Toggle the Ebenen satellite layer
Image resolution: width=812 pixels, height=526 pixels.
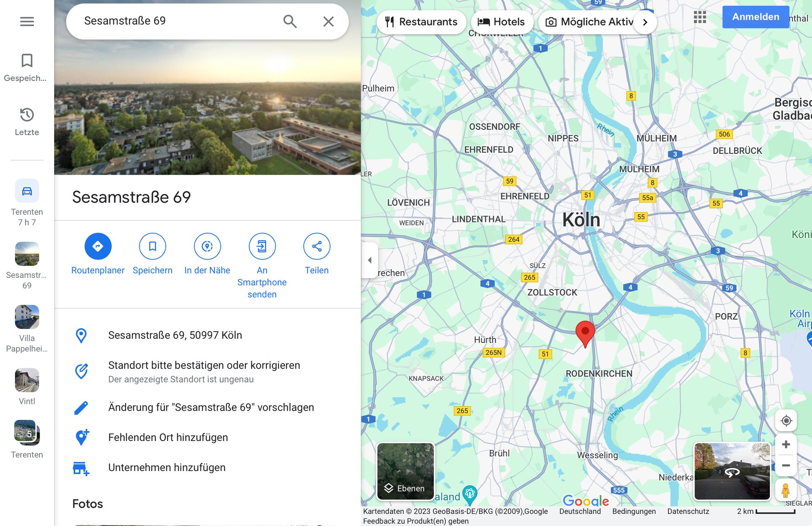[405, 471]
